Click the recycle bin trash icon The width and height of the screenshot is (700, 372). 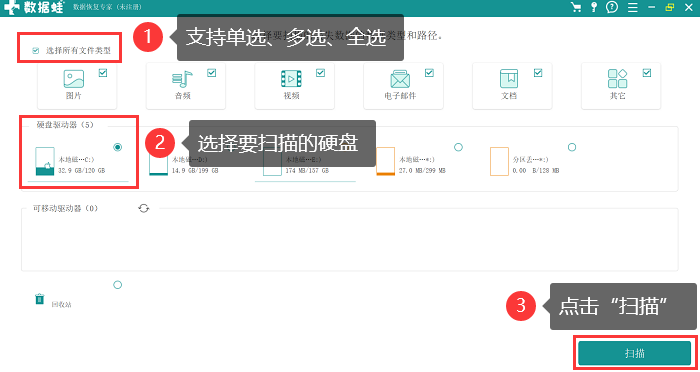tap(40, 299)
